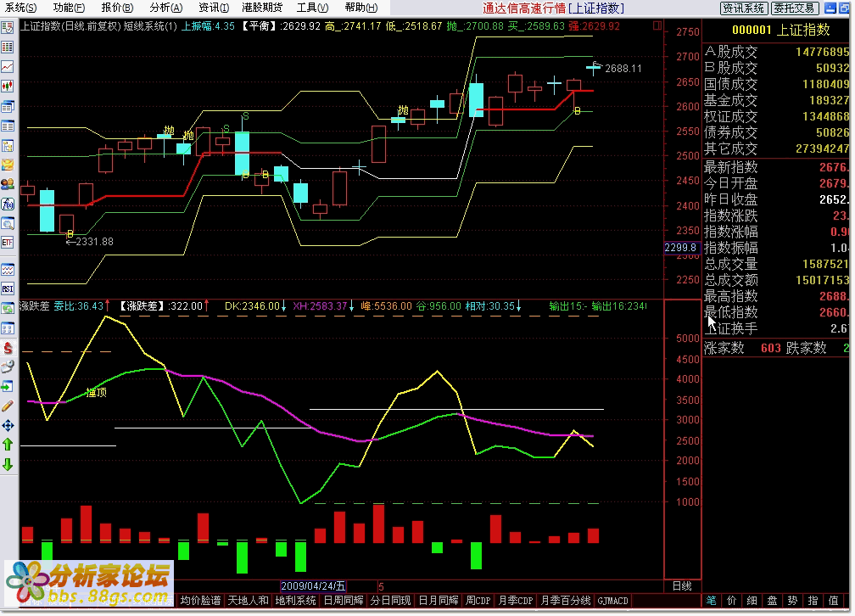Open the f(x) formula icon
The image size is (855, 616).
(x=8, y=204)
